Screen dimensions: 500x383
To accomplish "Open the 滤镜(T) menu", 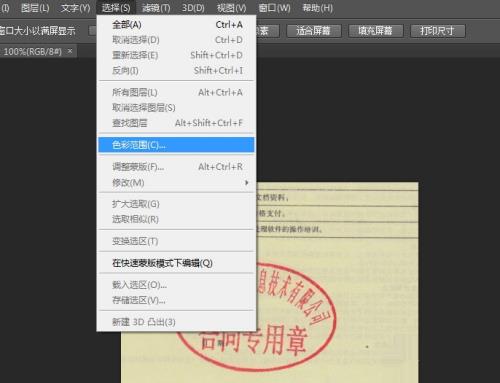I will [x=156, y=8].
